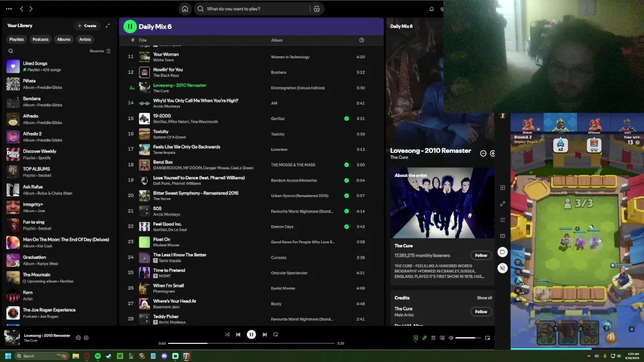The height and width of the screenshot is (362, 644).
Task: Click minus icon next to Lovesong panel title
Action: pyautogui.click(x=483, y=153)
